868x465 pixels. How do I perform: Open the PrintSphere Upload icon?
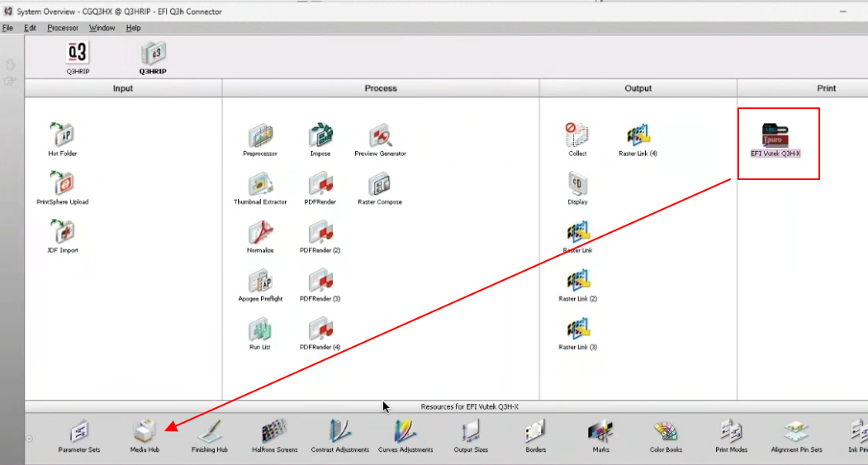pyautogui.click(x=63, y=183)
